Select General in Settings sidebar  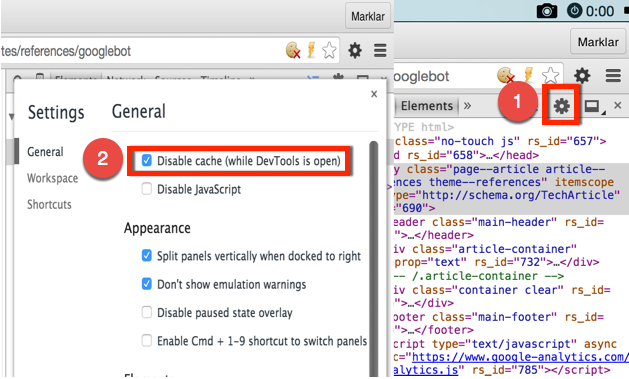[45, 152]
